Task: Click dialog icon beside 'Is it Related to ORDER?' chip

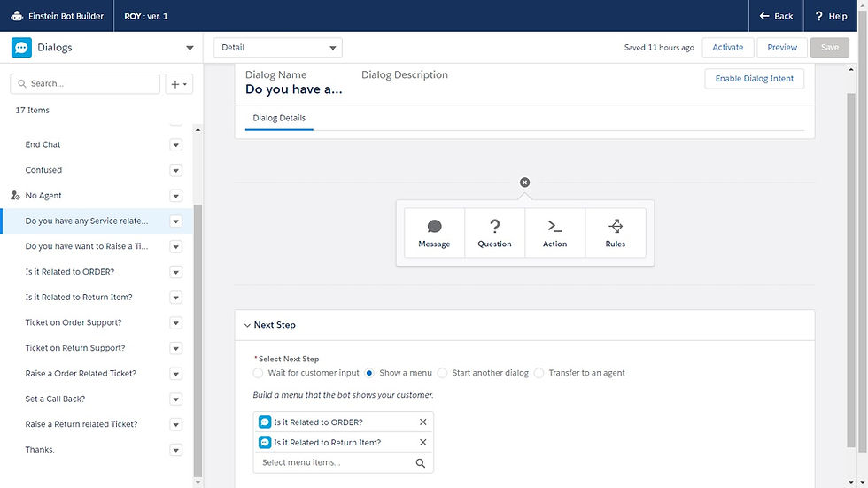Action: tap(265, 422)
